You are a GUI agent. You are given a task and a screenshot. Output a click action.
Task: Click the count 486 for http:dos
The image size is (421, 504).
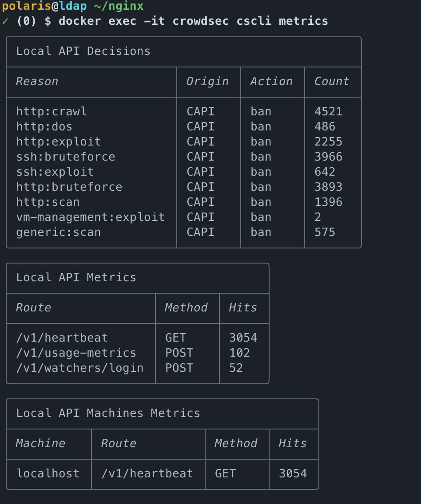tap(325, 126)
